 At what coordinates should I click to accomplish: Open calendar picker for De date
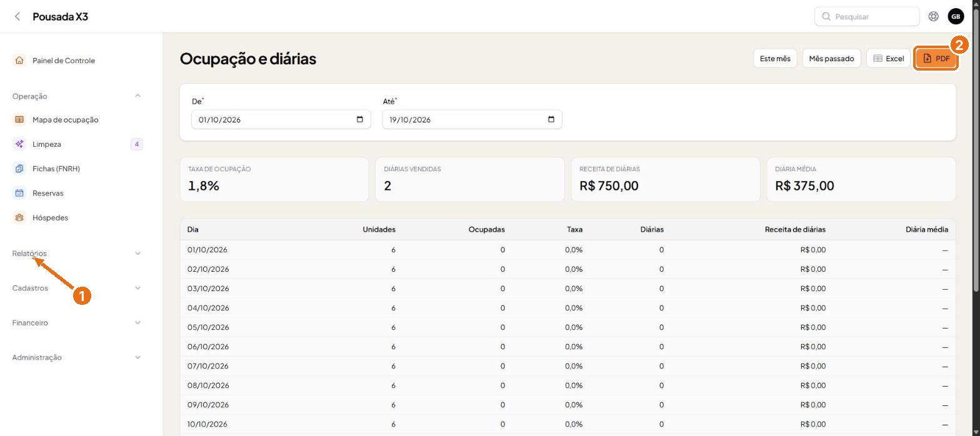point(359,119)
